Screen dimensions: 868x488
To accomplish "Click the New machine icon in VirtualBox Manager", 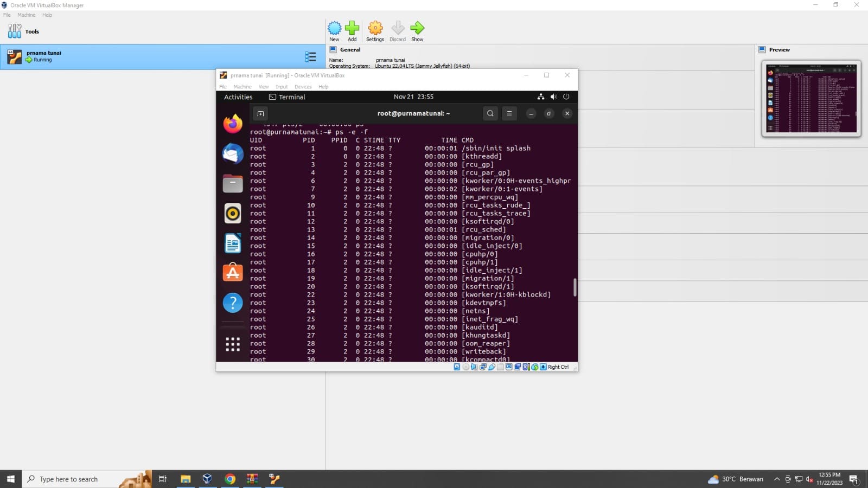I will click(334, 31).
